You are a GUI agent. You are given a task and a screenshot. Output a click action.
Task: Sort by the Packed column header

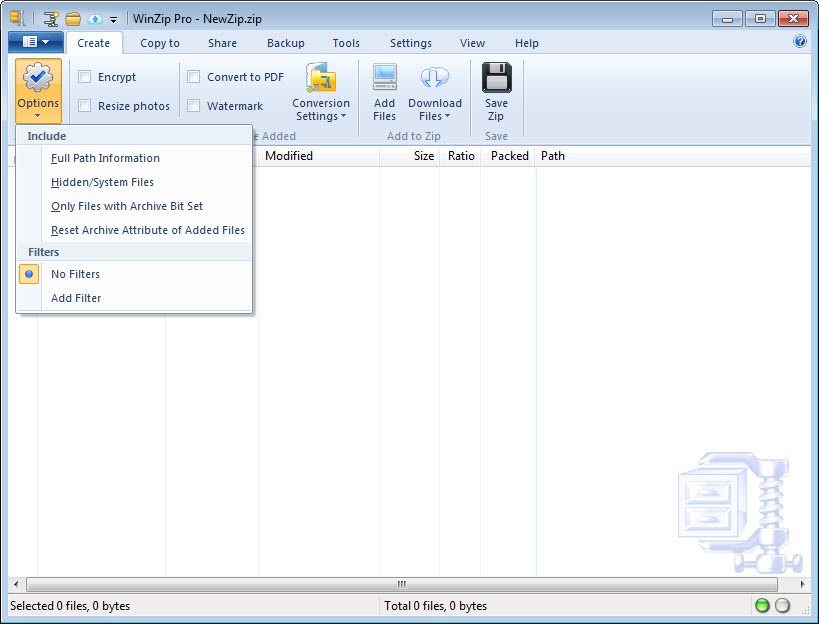coord(508,156)
